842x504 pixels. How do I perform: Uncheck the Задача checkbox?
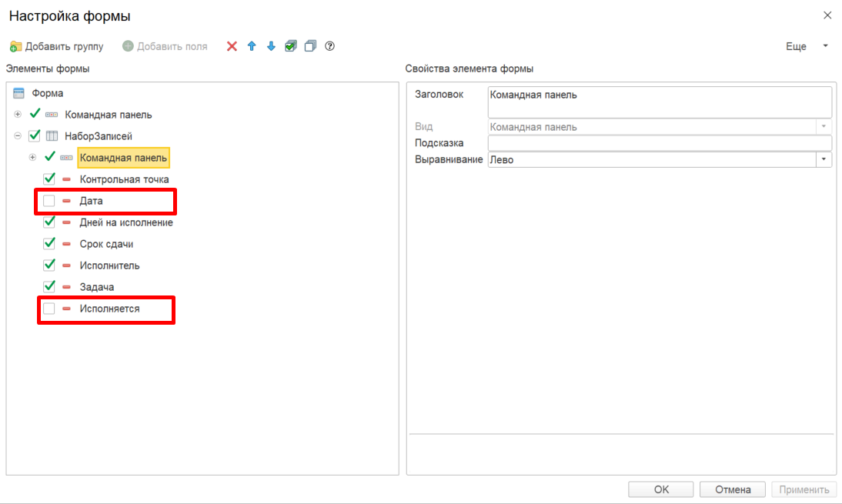[x=49, y=286]
